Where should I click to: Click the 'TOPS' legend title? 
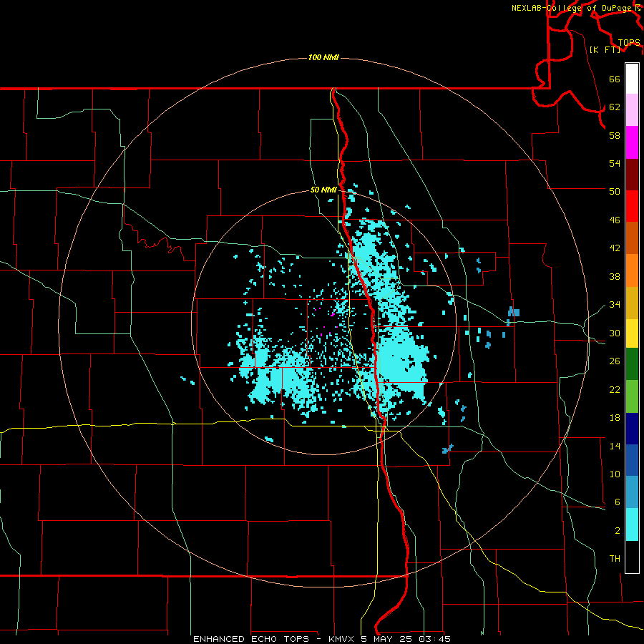(x=629, y=42)
